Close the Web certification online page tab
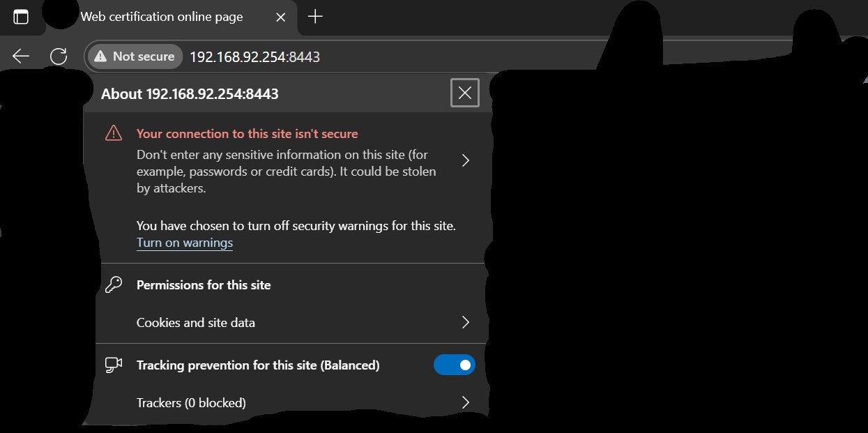Image resolution: width=868 pixels, height=433 pixels. tap(280, 17)
